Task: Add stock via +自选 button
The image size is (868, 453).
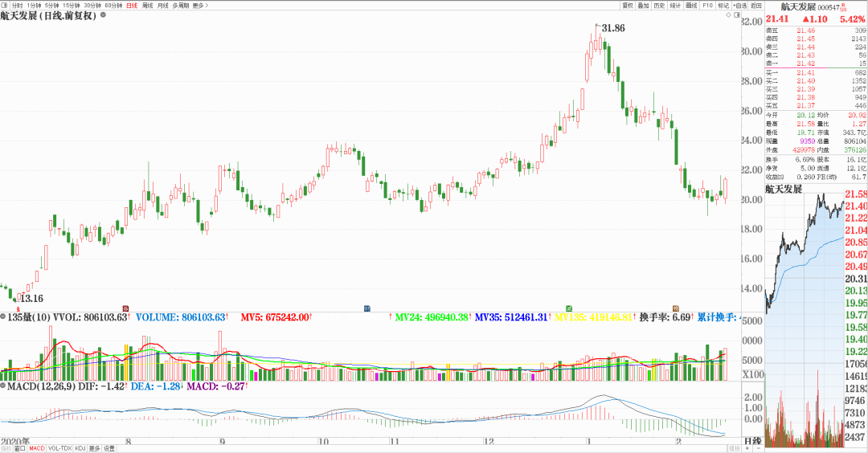Action: (740, 6)
